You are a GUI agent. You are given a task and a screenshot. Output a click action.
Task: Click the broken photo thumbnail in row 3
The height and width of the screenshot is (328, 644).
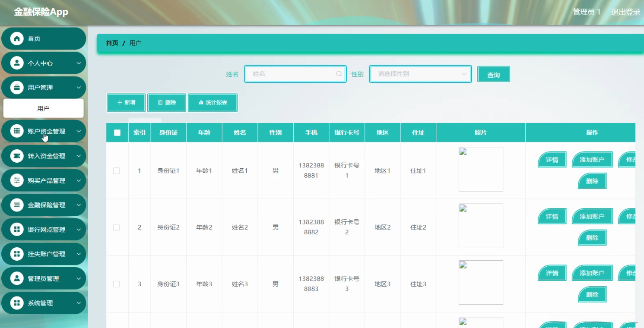(x=481, y=282)
